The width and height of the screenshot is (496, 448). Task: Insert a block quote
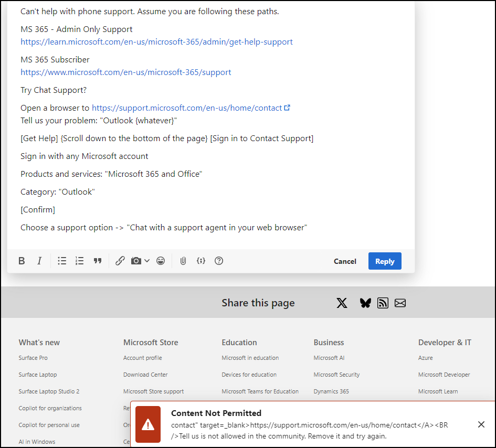point(98,261)
